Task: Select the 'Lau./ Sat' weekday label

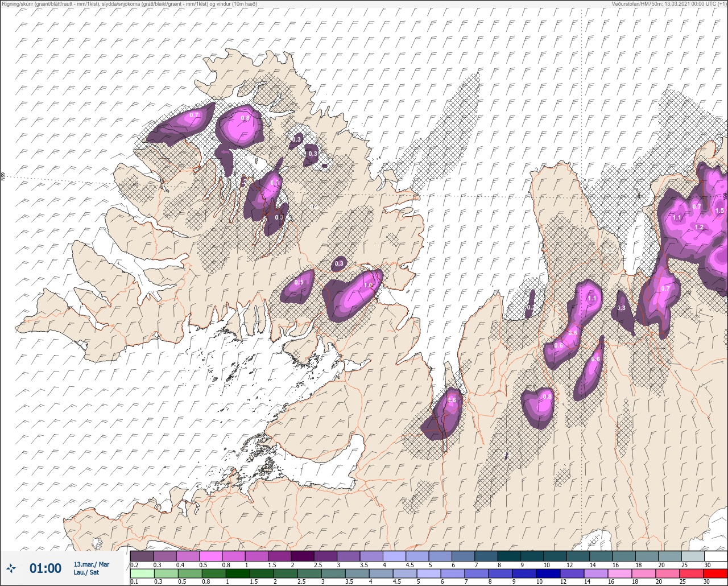Action: (x=86, y=572)
